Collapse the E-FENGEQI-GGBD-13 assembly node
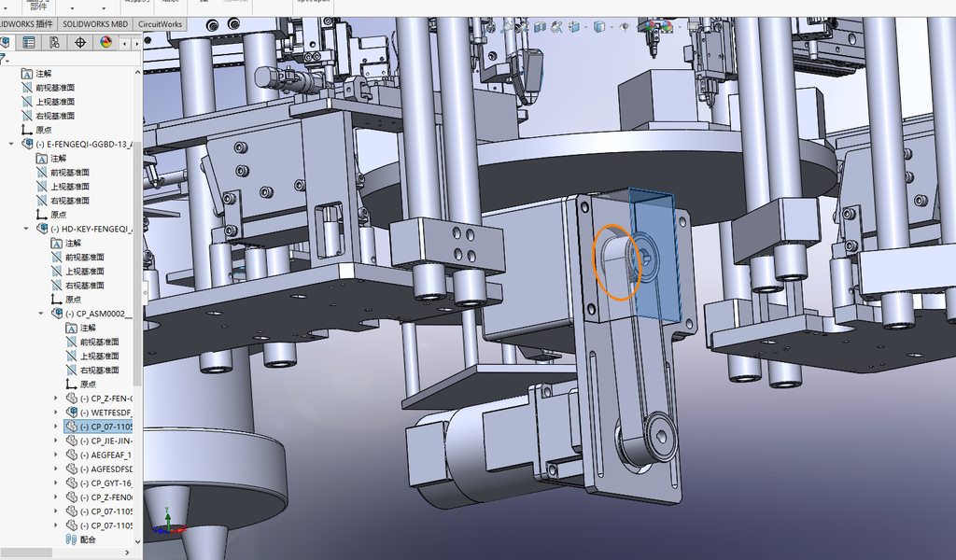The height and width of the screenshot is (560, 956). pos(11,144)
